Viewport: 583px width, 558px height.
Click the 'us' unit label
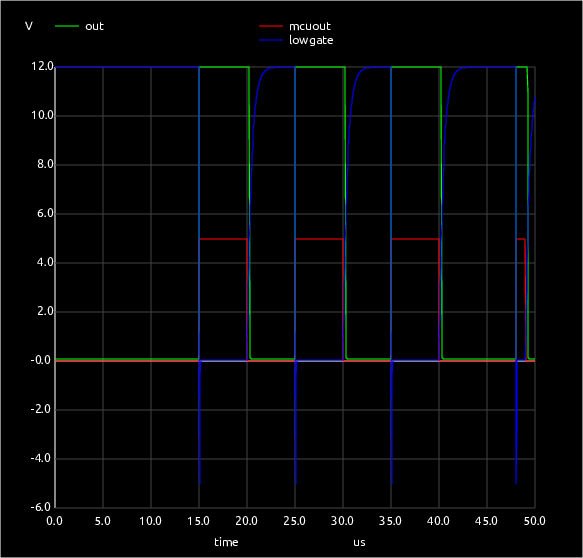pyautogui.click(x=359, y=543)
